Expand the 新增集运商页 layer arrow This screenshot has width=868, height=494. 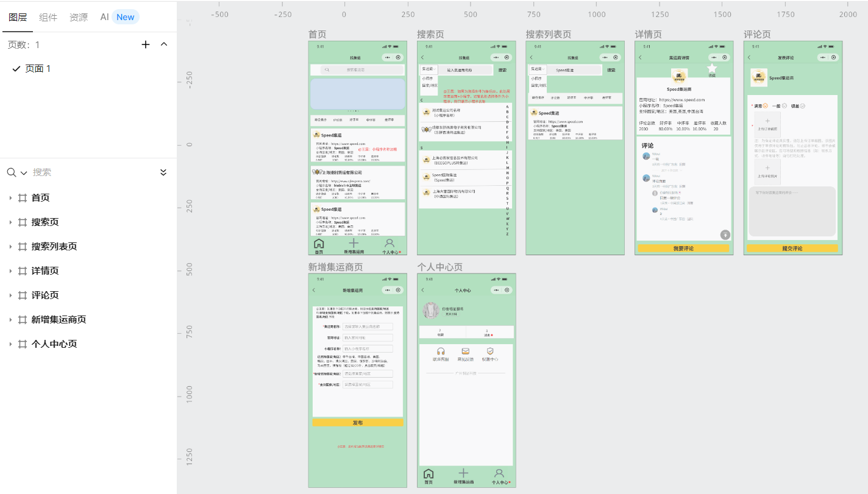[10, 320]
